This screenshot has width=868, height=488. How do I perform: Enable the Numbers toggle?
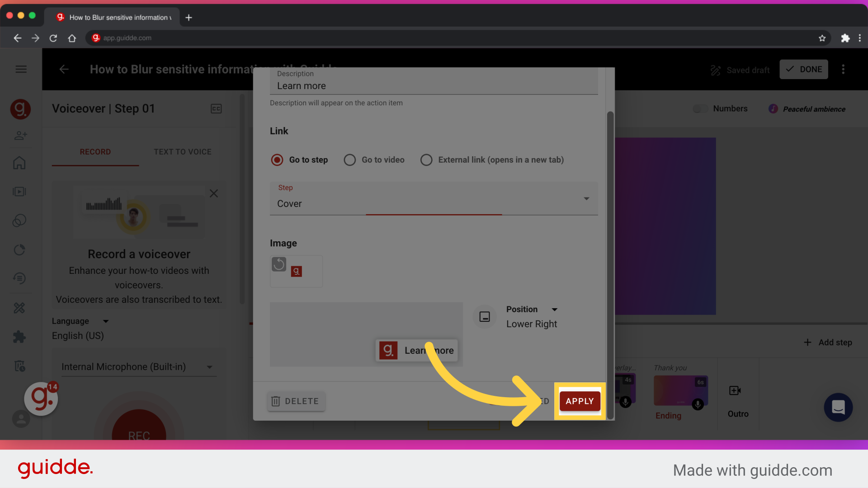click(x=700, y=108)
